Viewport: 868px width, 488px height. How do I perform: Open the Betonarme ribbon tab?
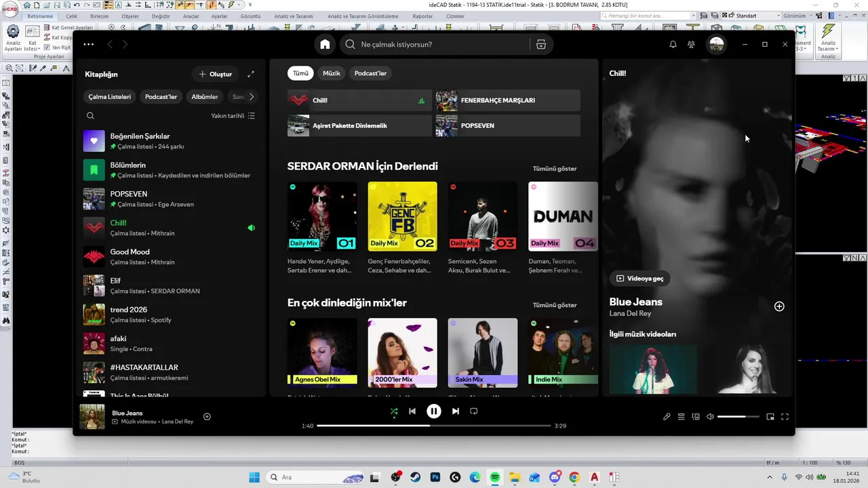point(40,16)
